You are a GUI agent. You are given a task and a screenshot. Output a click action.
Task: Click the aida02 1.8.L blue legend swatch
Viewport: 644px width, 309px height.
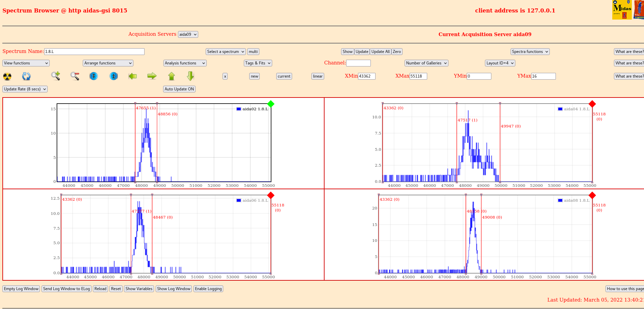tap(239, 109)
